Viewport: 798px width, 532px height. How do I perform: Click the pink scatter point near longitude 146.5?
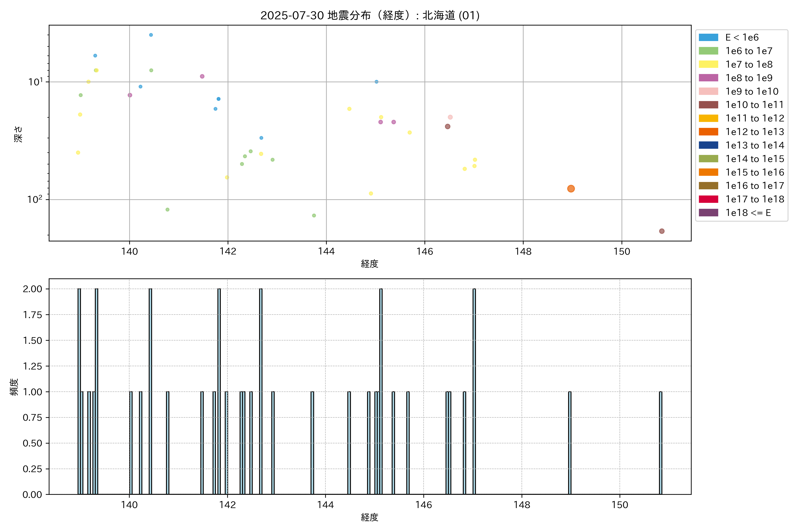tap(450, 117)
